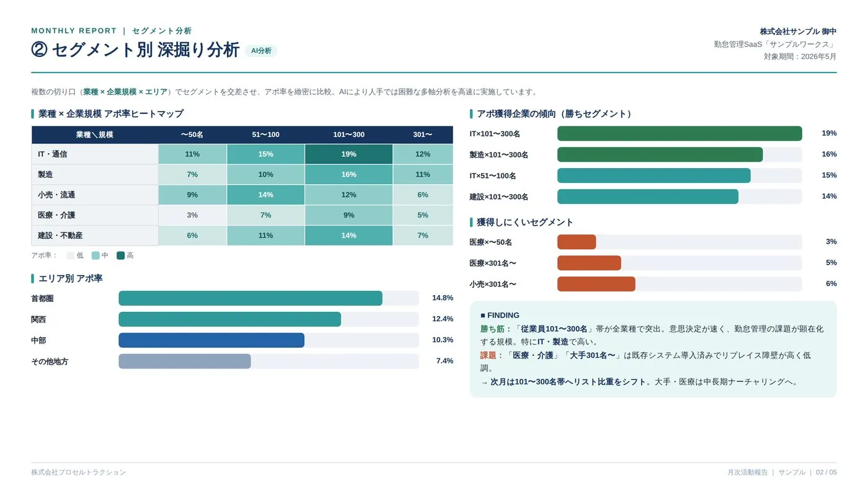Click the 業種＼規模 corner header cell
868x488 pixels.
pyautogui.click(x=95, y=135)
